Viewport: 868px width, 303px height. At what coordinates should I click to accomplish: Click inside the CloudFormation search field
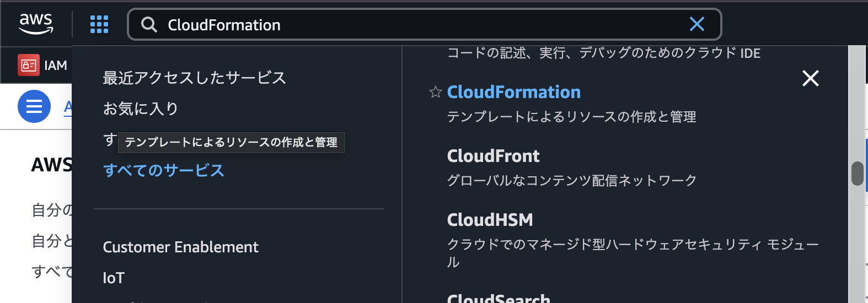[x=419, y=25]
